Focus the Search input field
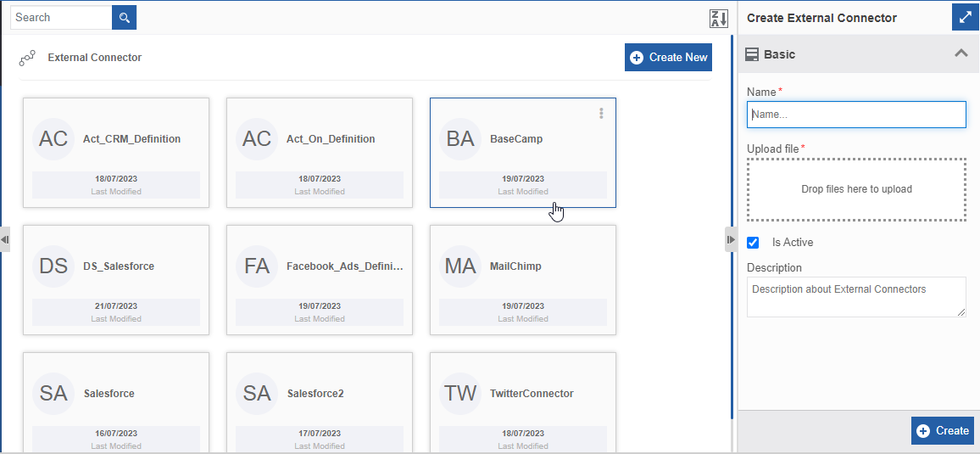980x454 pixels. [x=61, y=18]
